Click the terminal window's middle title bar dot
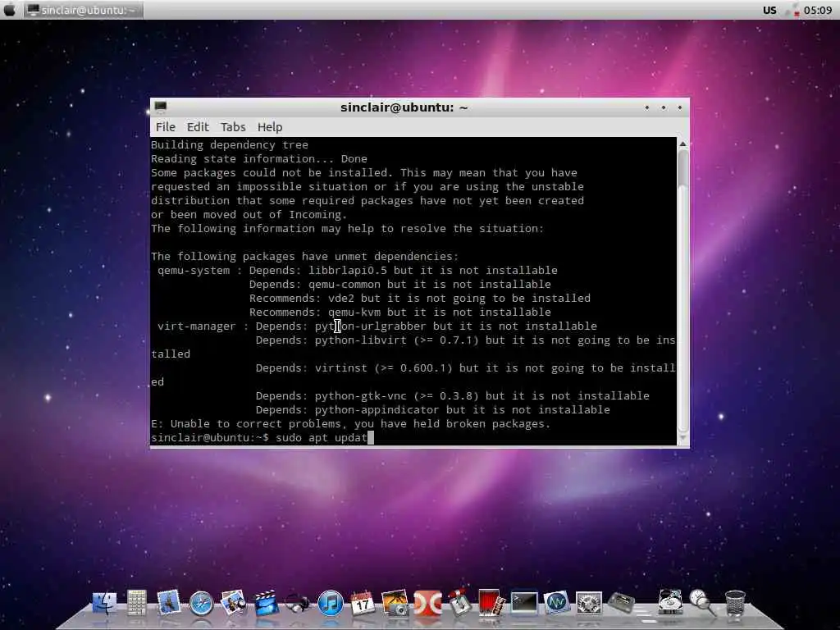Viewport: 840px width, 630px height. click(x=664, y=107)
